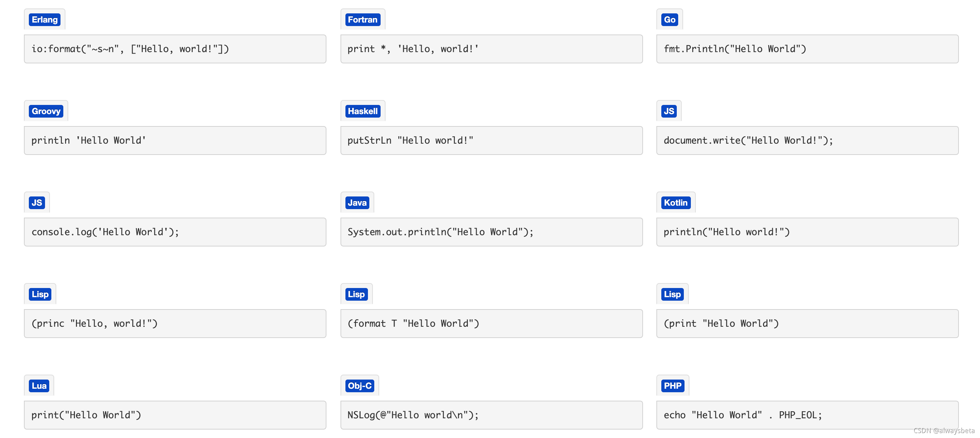The height and width of the screenshot is (438, 980).
Task: Click the Java language tag
Action: coord(357,202)
